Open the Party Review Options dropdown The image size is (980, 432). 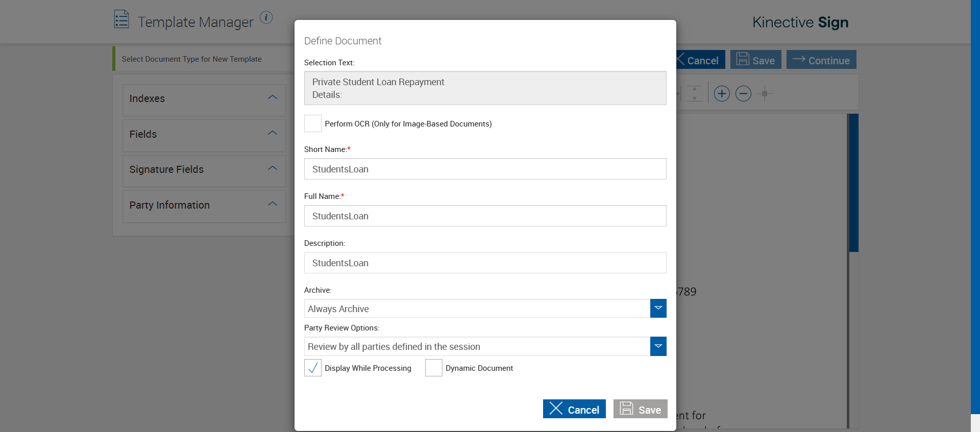pos(658,346)
